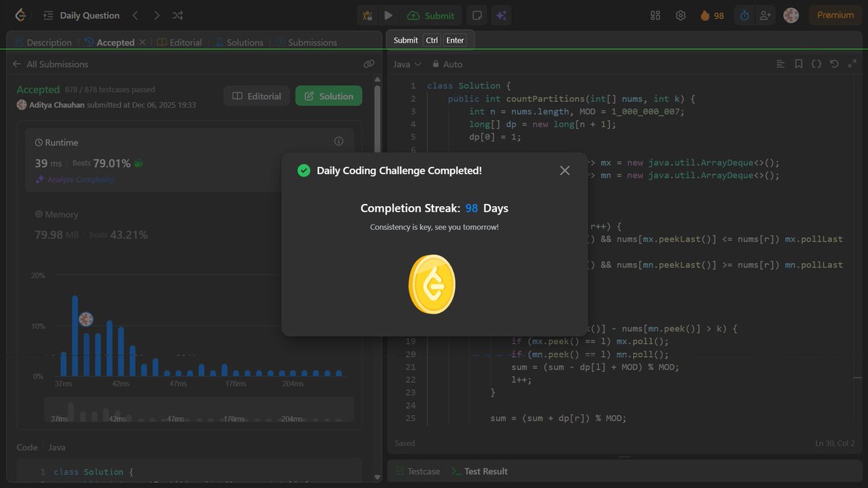Start the timer stopwatch icon
The height and width of the screenshot is (488, 868).
click(x=744, y=15)
